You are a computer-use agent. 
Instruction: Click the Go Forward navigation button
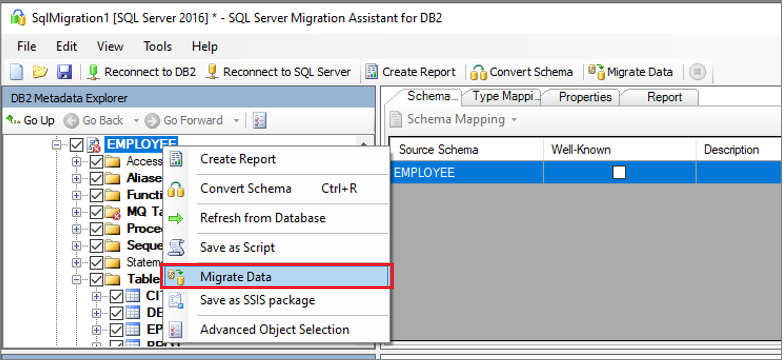(x=184, y=120)
